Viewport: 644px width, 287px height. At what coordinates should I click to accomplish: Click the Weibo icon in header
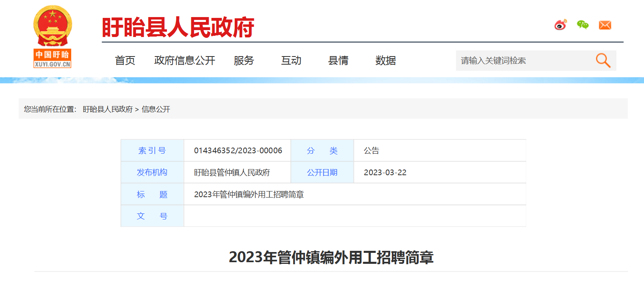[x=560, y=25]
